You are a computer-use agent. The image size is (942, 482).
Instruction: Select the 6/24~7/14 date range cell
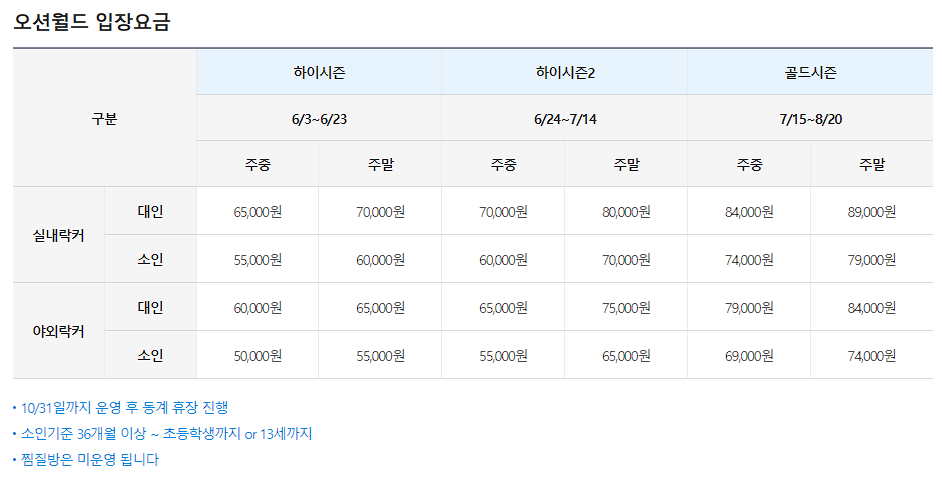point(565,118)
